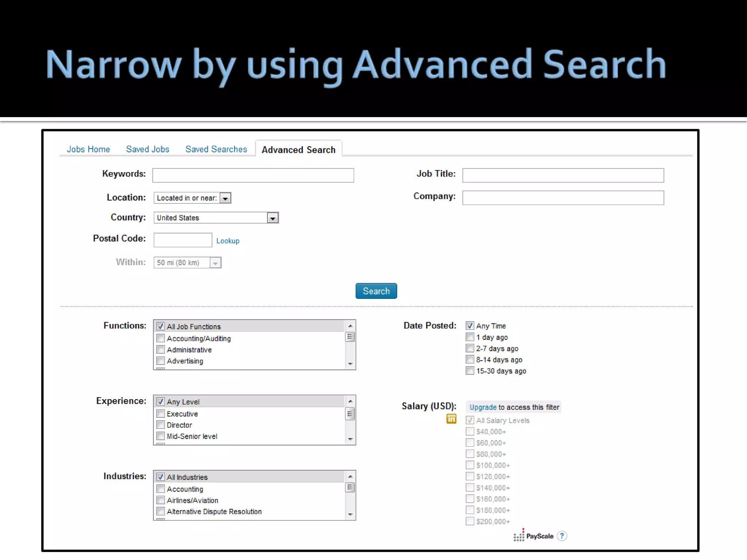Tick the 1 day ago checkbox
Image resolution: width=747 pixels, height=560 pixels.
(x=470, y=337)
